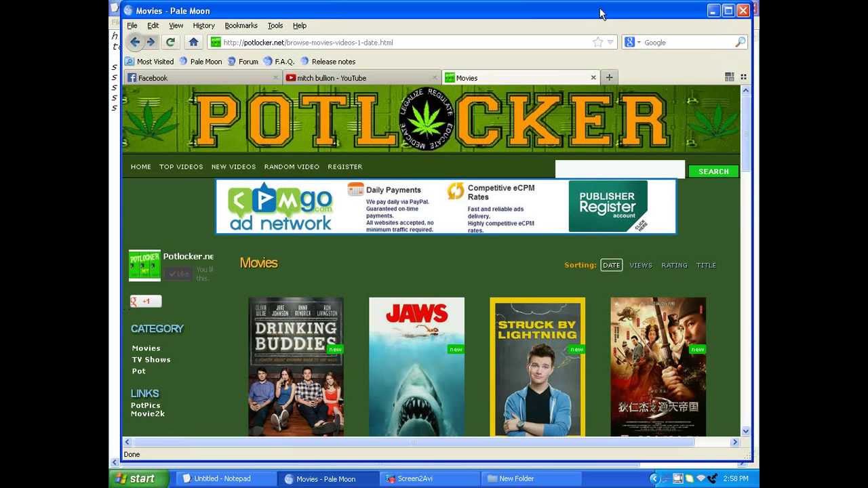868x488 pixels.
Task: Click the Potlocker Facebook page avatar
Action: pyautogui.click(x=144, y=266)
